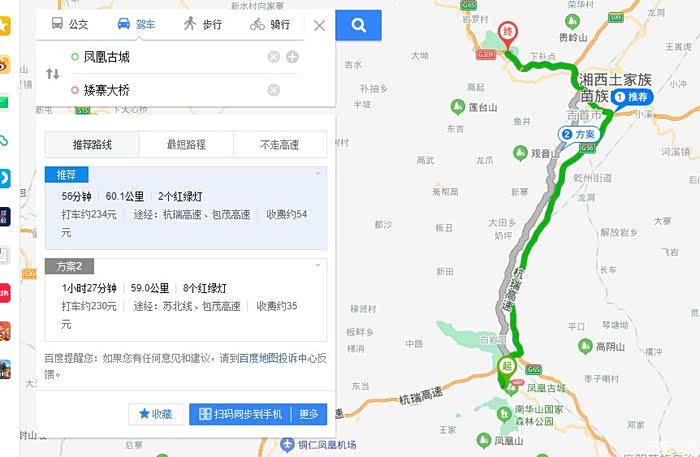The image size is (700, 457).
Task: Clear the 凤凰古城 start field icon
Action: (x=273, y=57)
